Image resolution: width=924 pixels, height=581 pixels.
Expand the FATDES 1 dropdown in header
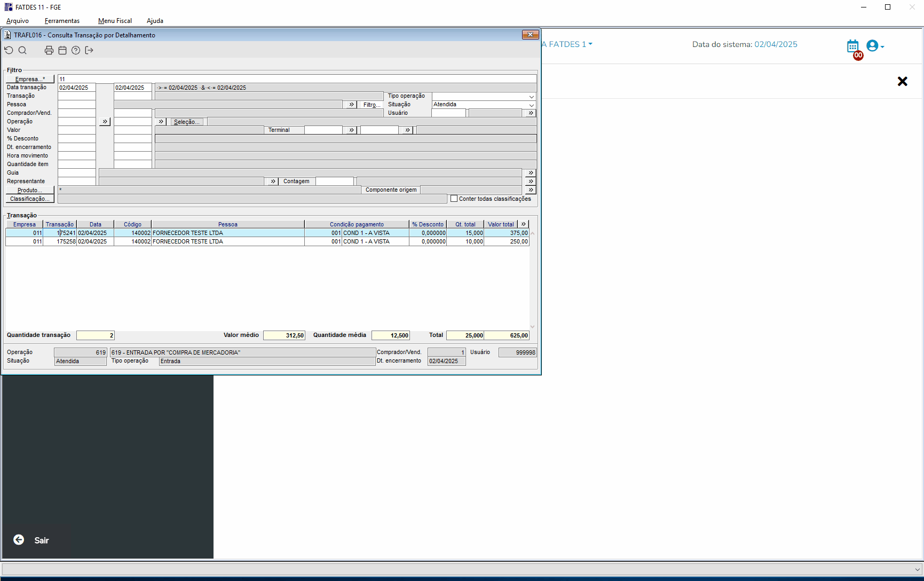pos(590,44)
